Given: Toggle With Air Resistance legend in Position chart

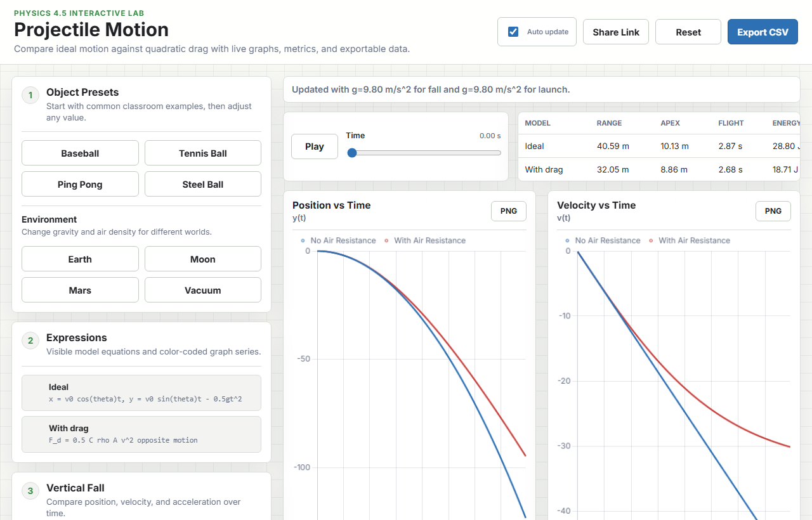Looking at the screenshot, I should coord(424,240).
